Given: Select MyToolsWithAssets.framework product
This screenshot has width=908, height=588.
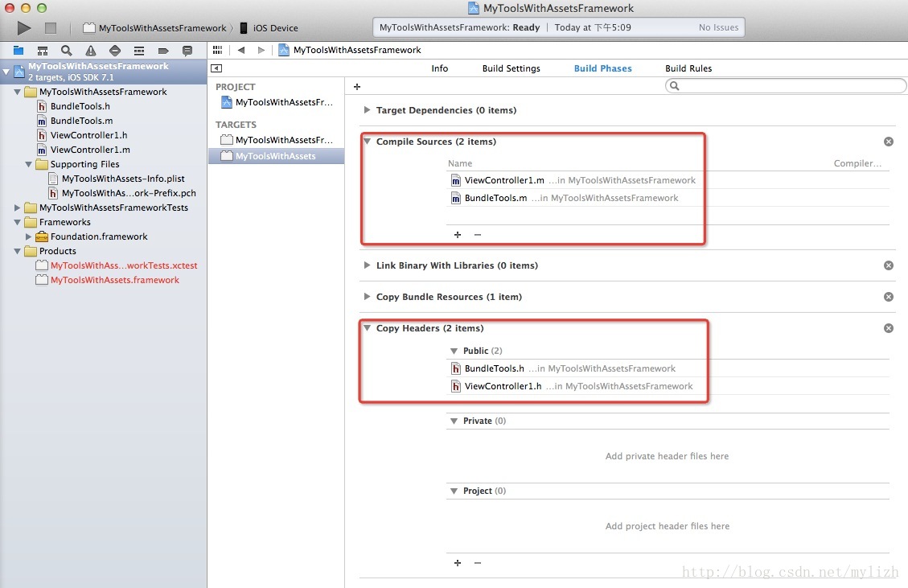Looking at the screenshot, I should (x=115, y=280).
